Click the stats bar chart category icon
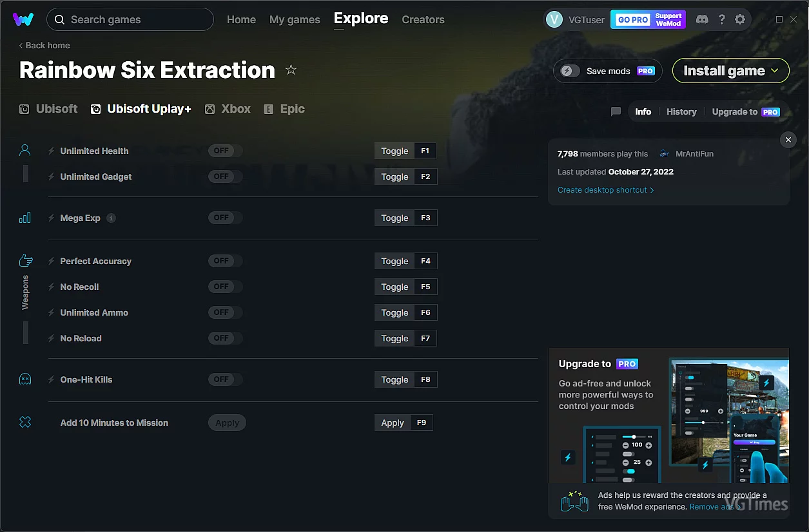This screenshot has height=532, width=809. (x=25, y=218)
